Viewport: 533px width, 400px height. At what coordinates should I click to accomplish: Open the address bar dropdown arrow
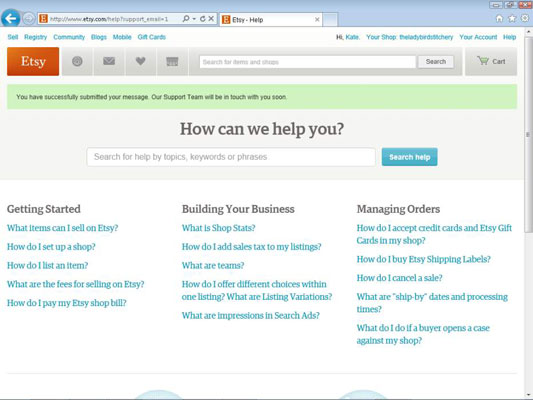click(194, 19)
